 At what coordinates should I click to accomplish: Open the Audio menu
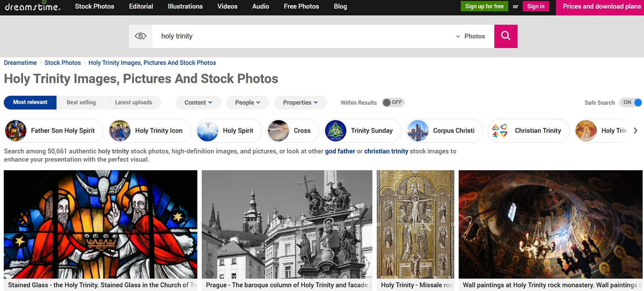(261, 6)
